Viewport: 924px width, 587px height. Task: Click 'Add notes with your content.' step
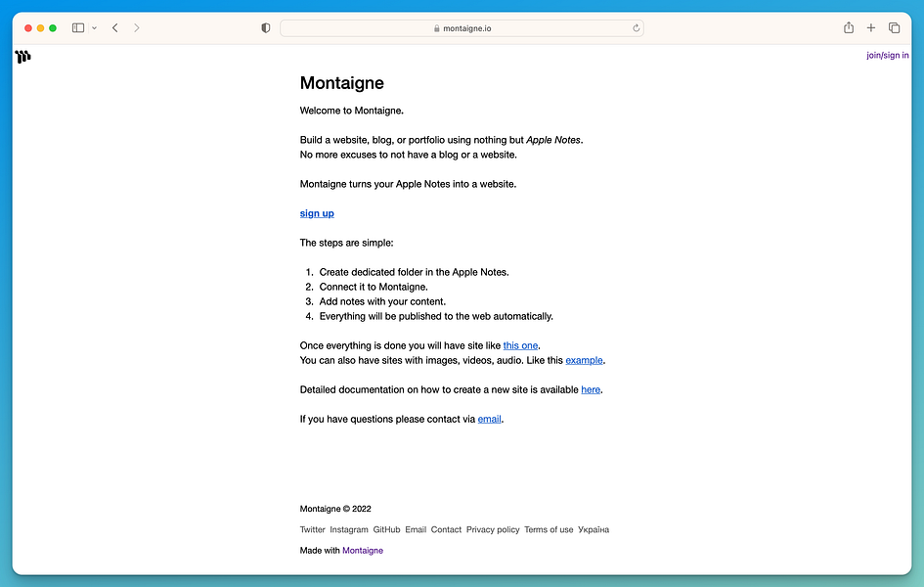tap(382, 301)
